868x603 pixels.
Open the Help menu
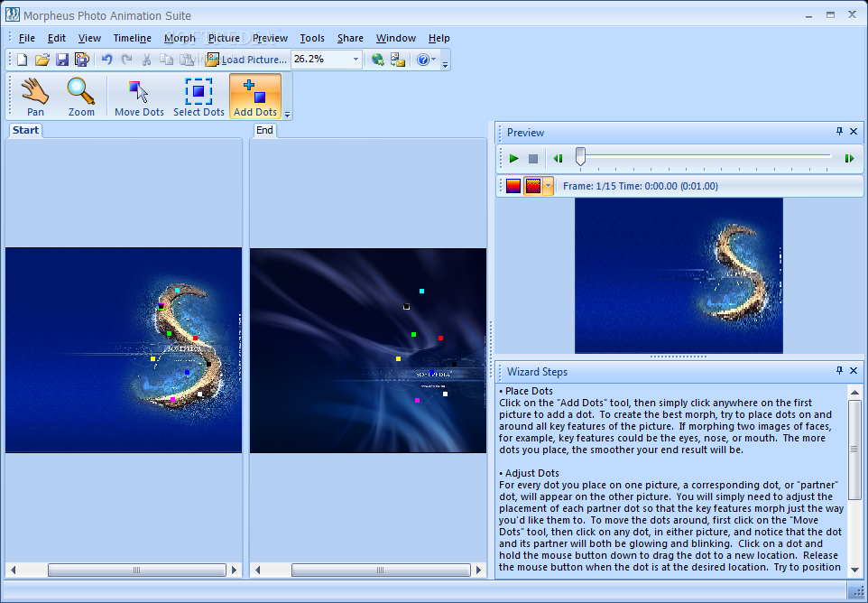pos(439,38)
